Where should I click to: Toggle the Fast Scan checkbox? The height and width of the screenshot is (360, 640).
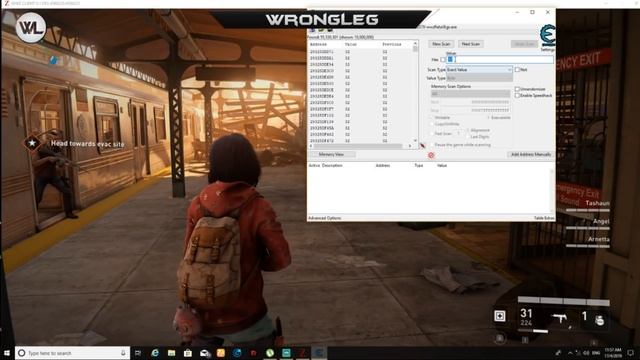coord(431,134)
